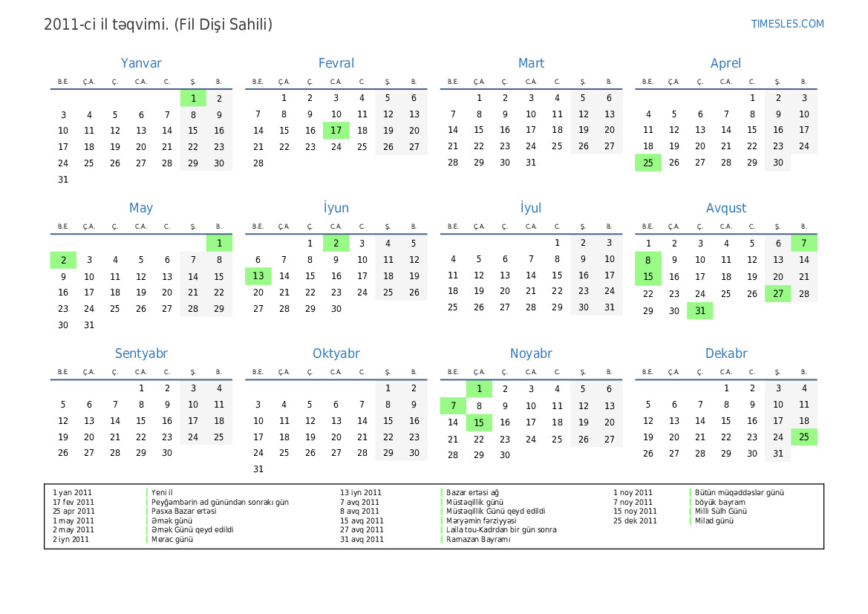Open the TIMESLES.COM link

[x=787, y=24]
